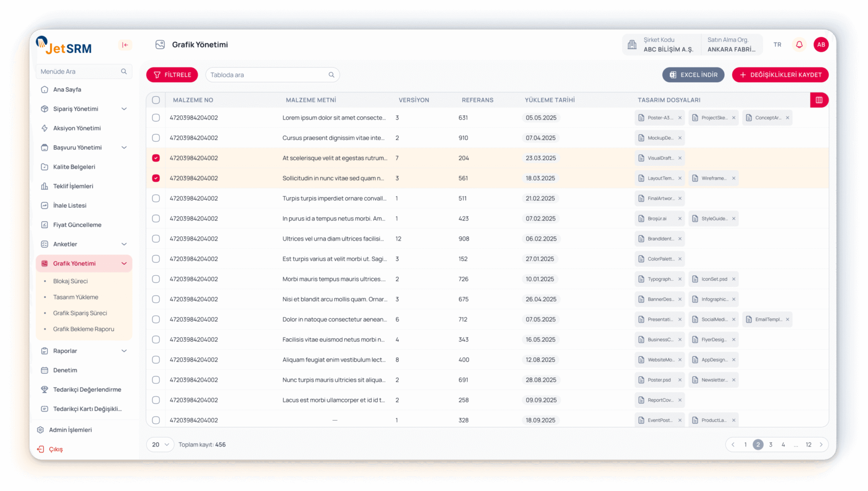
Task: Collapse the sidebar with the arrow icon
Action: pos(125,45)
